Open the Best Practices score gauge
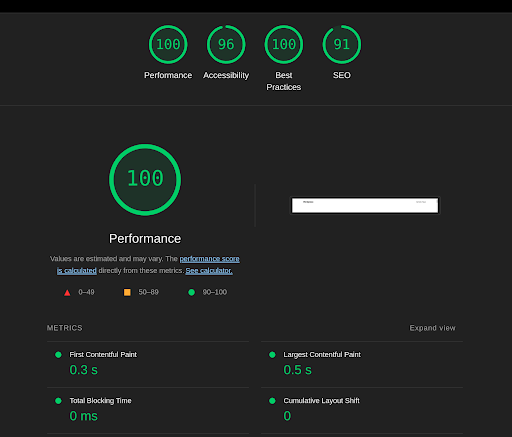The height and width of the screenshot is (437, 512). click(x=284, y=44)
